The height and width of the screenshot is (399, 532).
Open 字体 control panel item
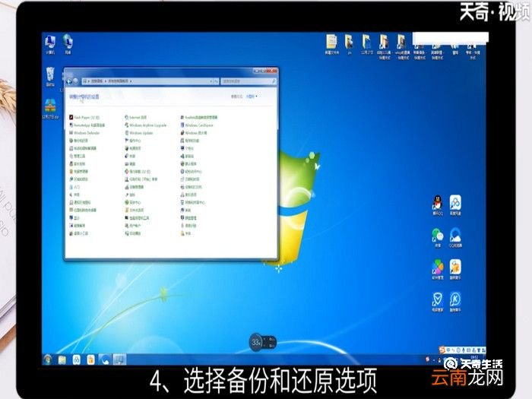pyautogui.click(x=185, y=233)
